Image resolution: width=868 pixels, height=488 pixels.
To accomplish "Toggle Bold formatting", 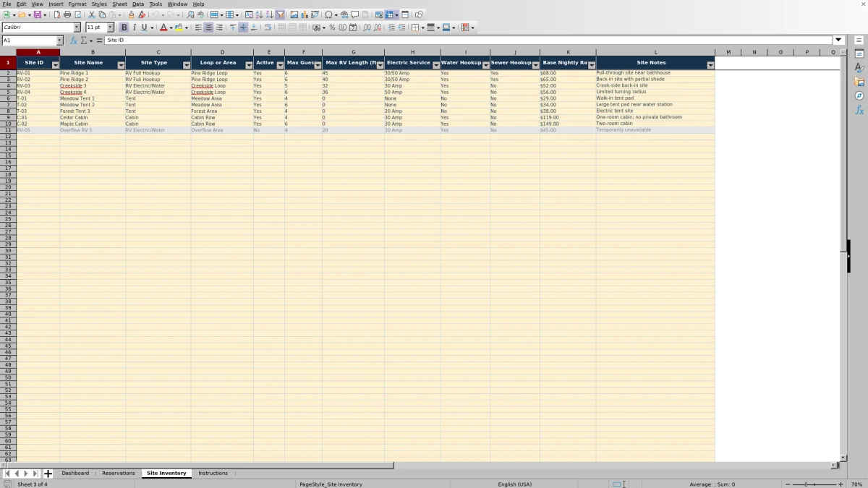I will pos(124,27).
